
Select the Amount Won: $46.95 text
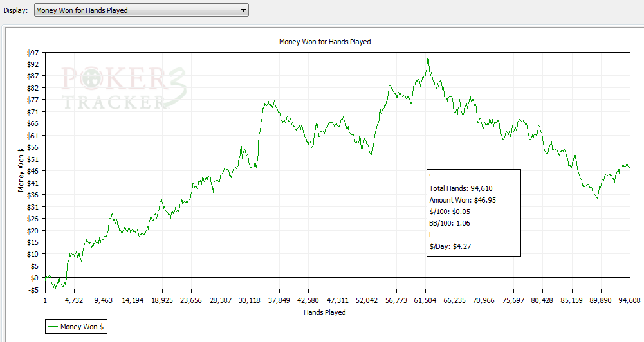point(463,200)
